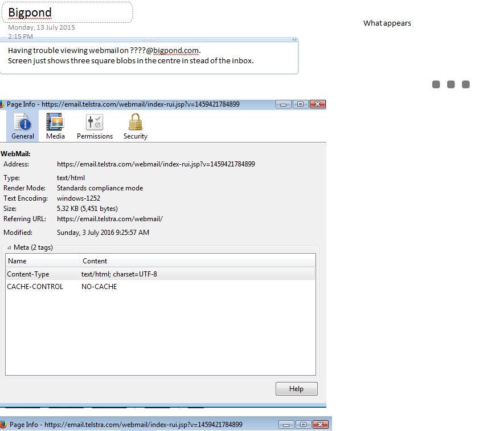Close the lower Page Info window
Image resolution: width=504 pixels, height=431 pixels.
tap(321, 425)
